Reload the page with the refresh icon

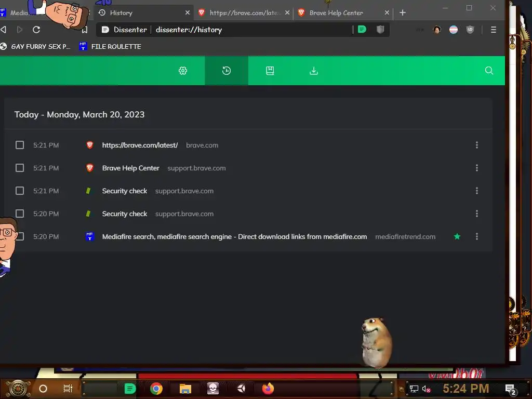pos(36,30)
